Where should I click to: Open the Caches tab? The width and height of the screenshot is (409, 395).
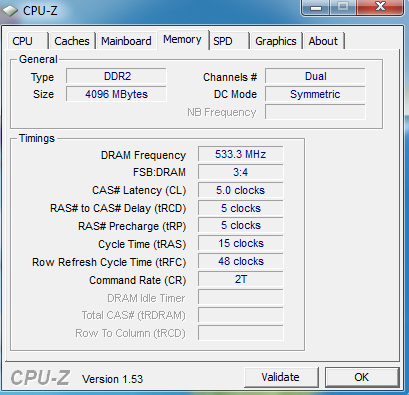pyautogui.click(x=72, y=41)
